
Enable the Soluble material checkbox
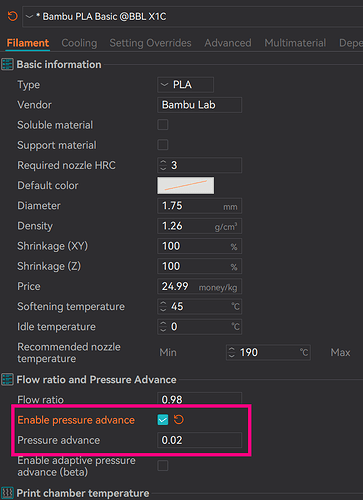pyautogui.click(x=163, y=125)
